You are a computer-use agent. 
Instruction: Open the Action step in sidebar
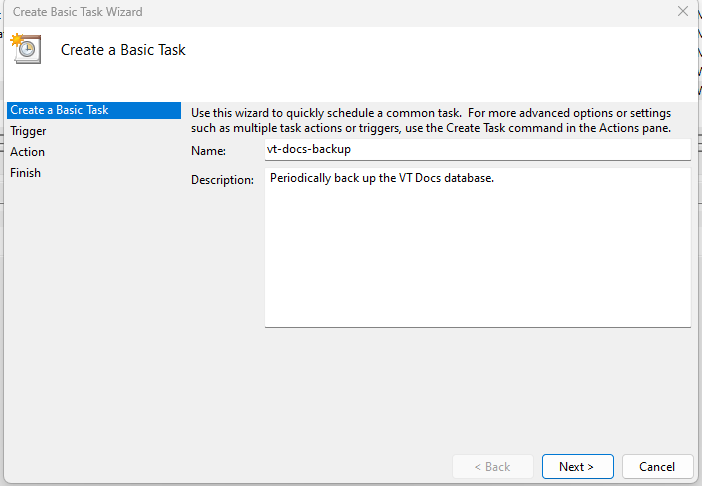27,152
